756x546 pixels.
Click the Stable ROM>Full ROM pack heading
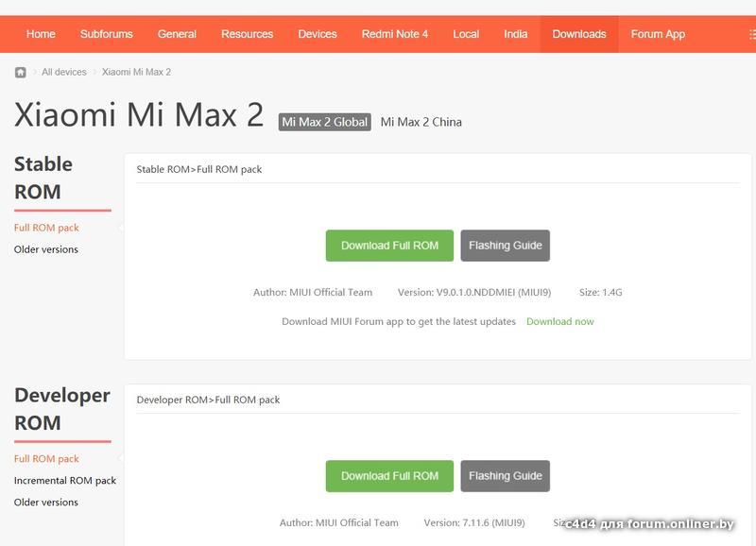click(x=199, y=169)
